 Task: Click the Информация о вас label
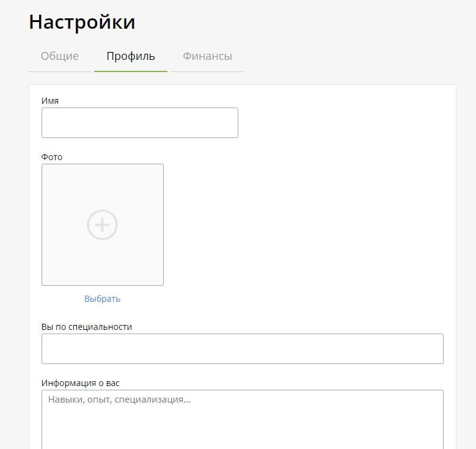[81, 383]
